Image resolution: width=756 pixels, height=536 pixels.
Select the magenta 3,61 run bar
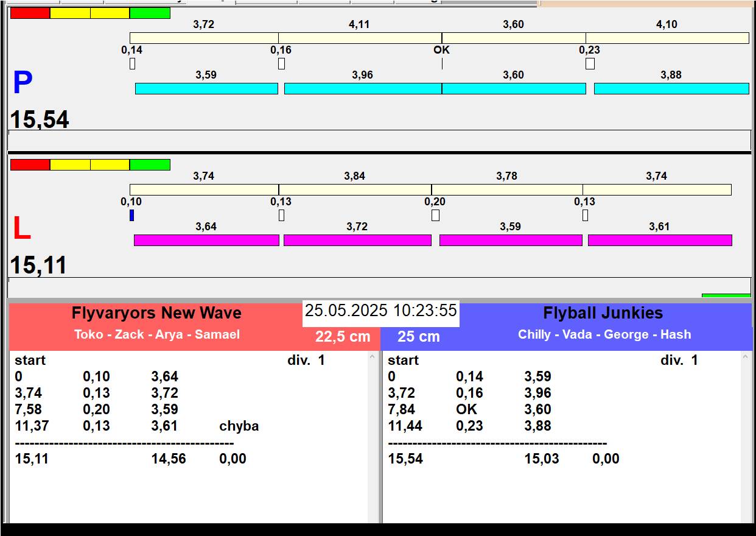tap(660, 240)
